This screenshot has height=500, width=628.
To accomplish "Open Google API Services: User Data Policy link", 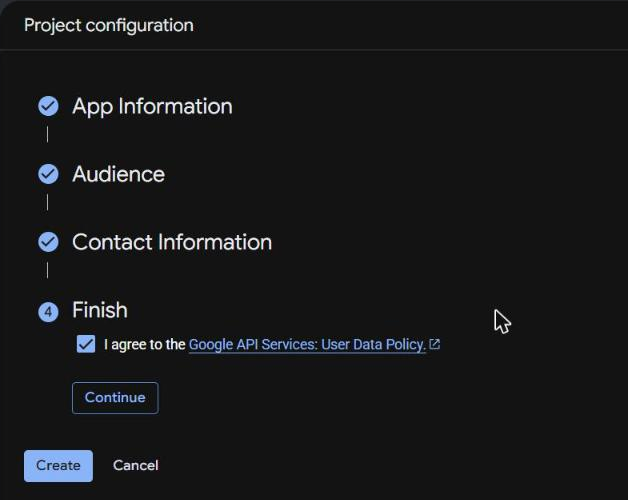I will pos(307,345).
